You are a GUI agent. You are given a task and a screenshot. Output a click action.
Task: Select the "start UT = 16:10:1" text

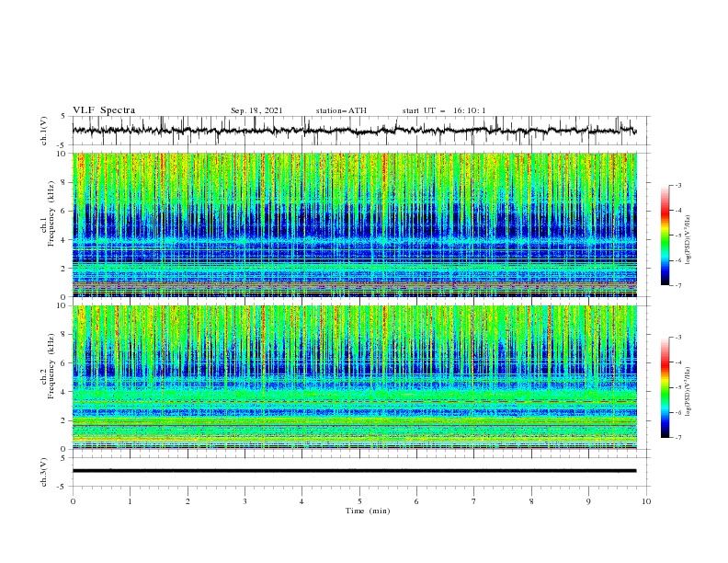(444, 110)
